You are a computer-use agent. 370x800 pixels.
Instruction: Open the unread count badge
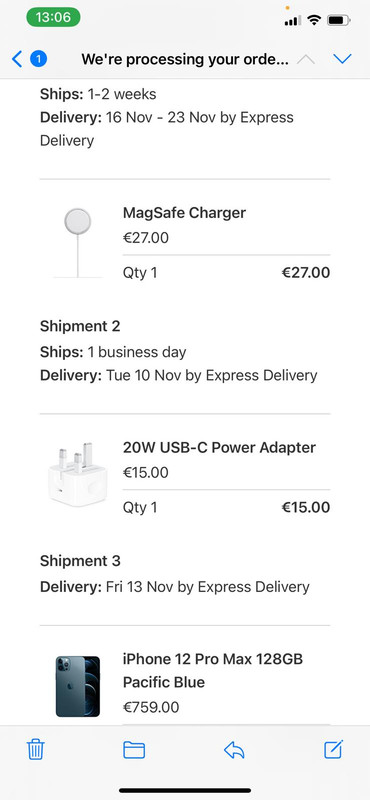(x=38, y=59)
